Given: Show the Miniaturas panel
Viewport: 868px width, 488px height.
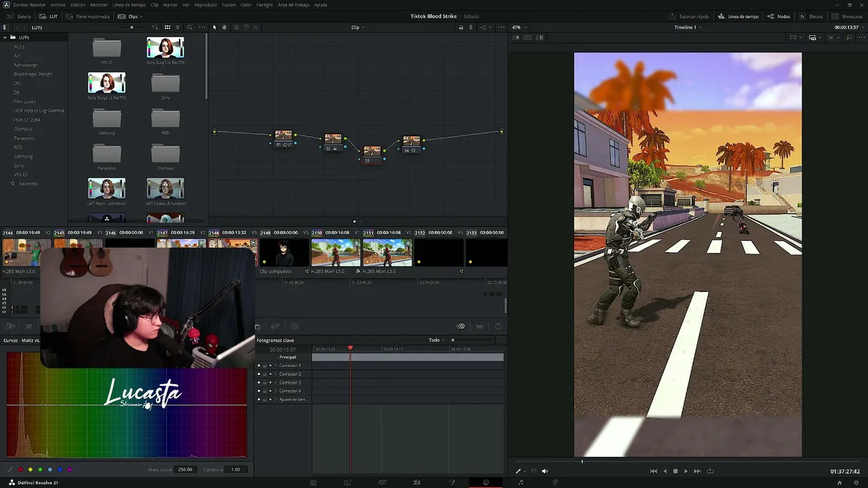Looking at the screenshot, I should (847, 16).
